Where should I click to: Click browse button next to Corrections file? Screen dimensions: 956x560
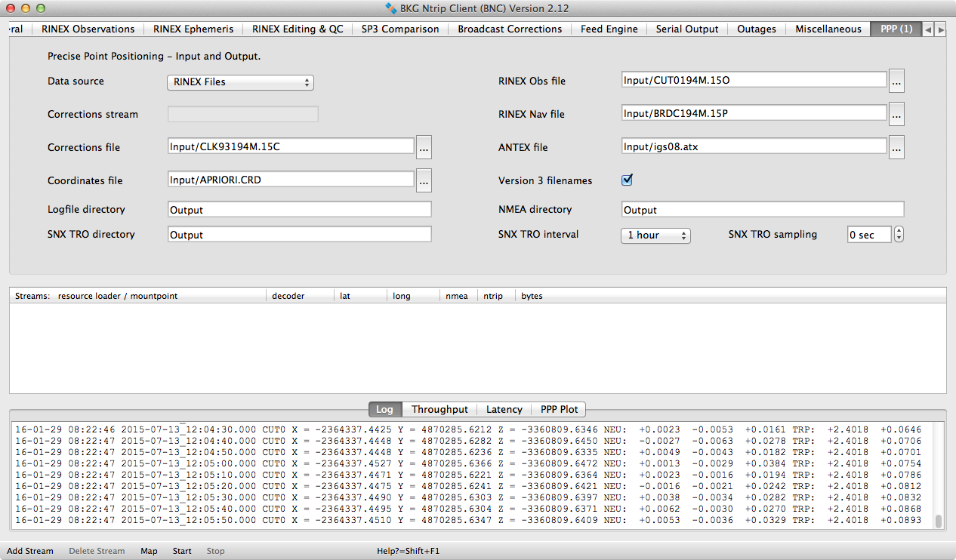pos(424,147)
